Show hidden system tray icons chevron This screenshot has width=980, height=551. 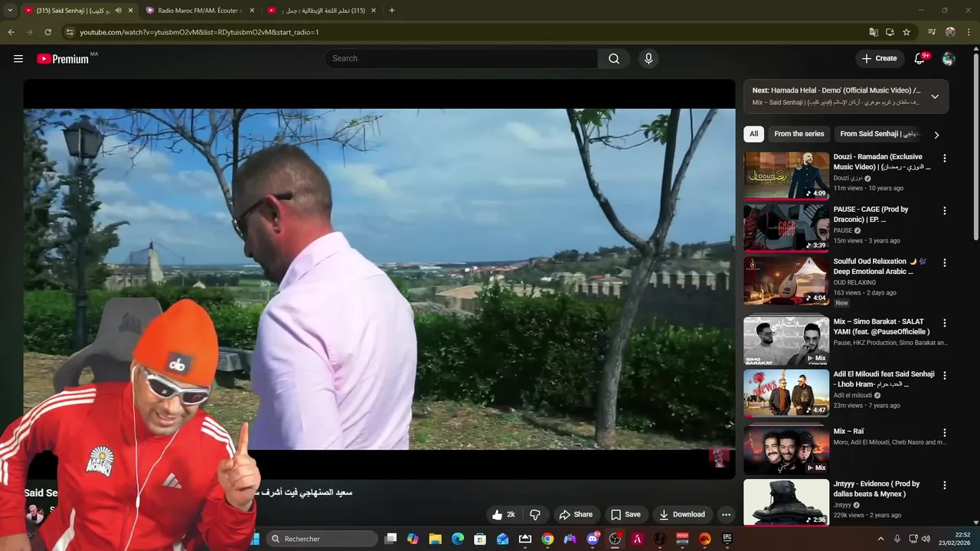(880, 539)
